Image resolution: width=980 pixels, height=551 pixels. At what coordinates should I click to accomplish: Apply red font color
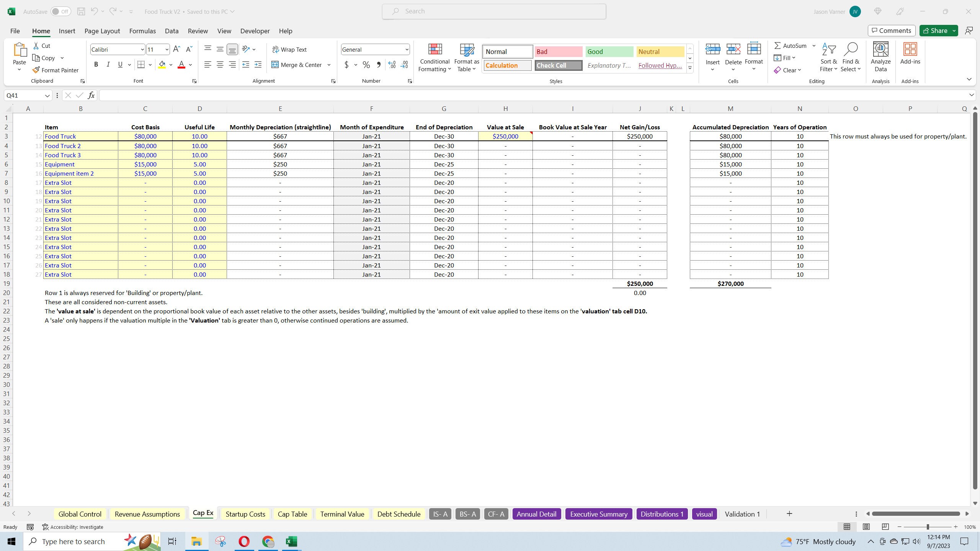(181, 65)
